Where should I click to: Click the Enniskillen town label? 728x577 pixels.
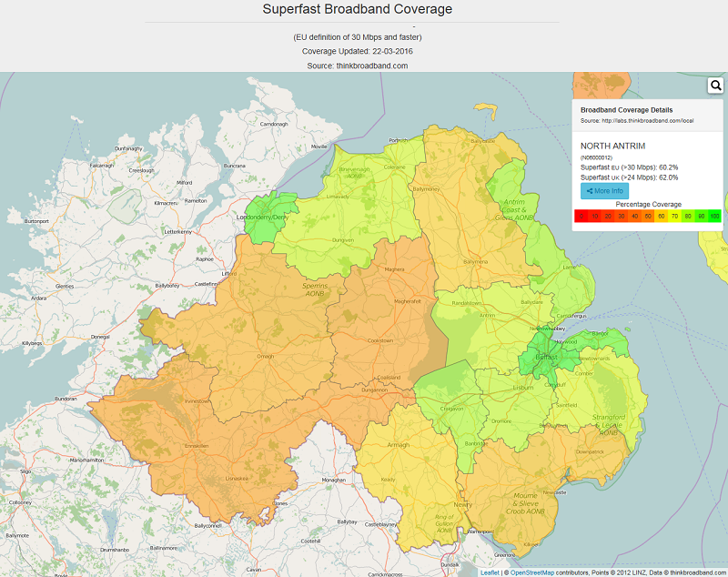197,446
